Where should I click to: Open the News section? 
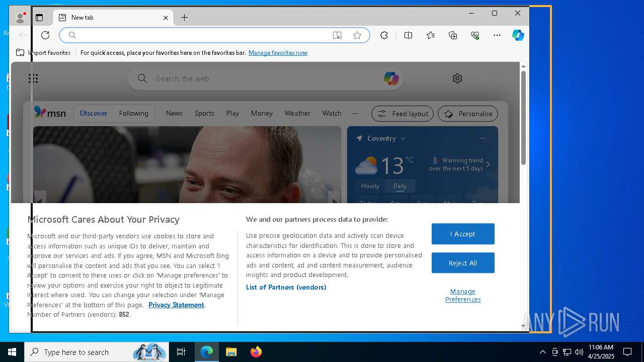pos(174,114)
